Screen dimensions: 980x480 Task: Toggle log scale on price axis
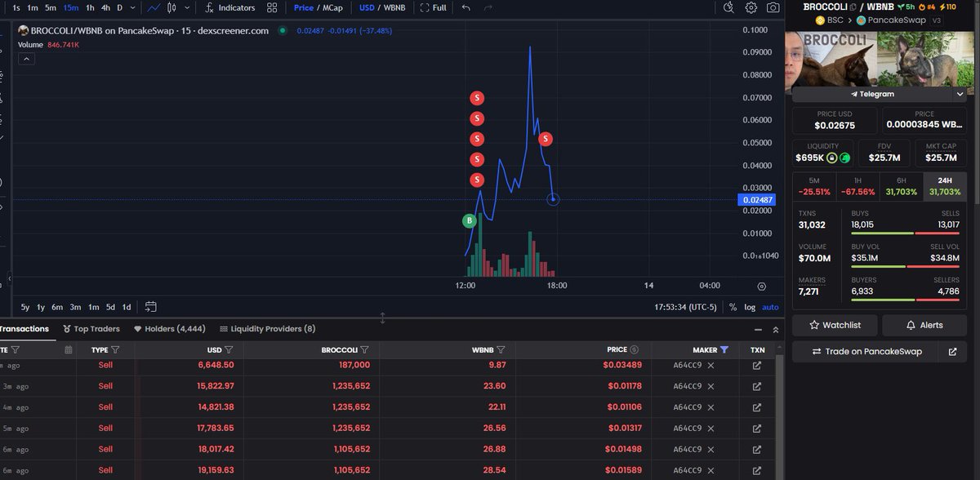coord(750,307)
